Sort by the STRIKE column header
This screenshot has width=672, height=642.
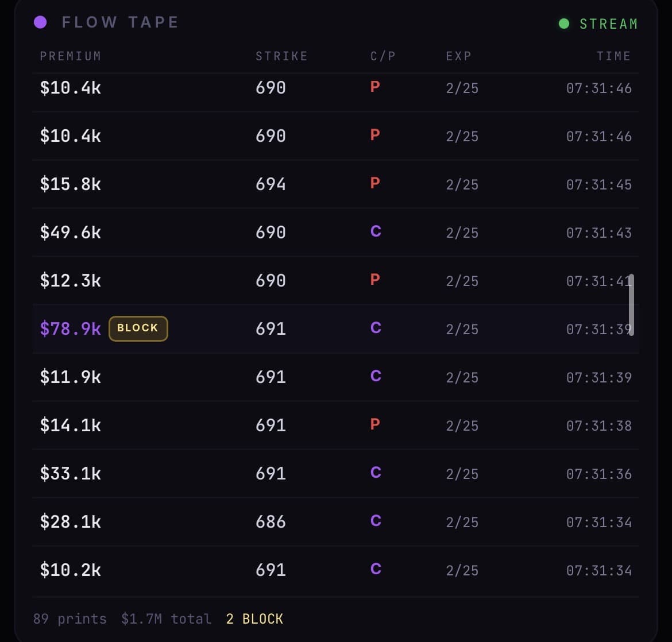281,56
